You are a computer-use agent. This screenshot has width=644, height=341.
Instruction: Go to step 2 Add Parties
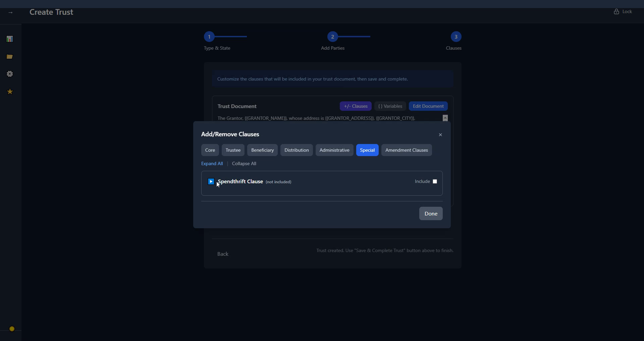point(332,37)
